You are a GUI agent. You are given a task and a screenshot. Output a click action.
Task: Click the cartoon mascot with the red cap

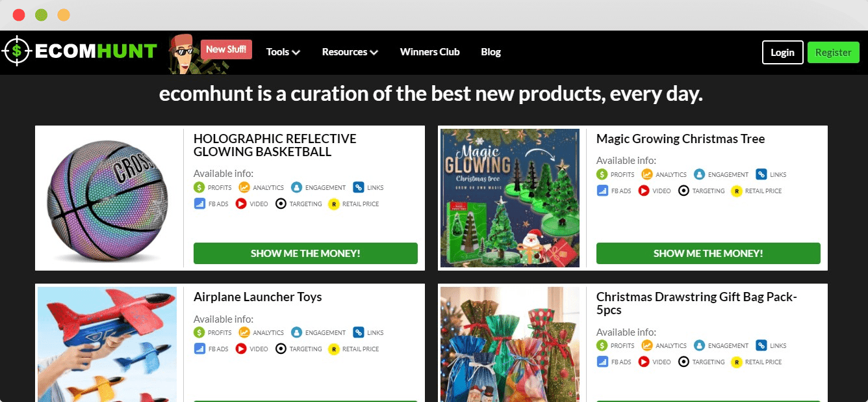[184, 54]
